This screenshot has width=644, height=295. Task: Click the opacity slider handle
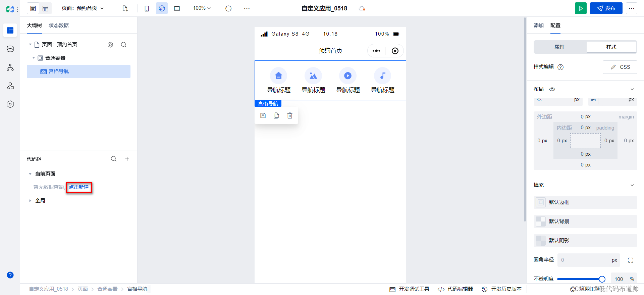[x=602, y=279]
